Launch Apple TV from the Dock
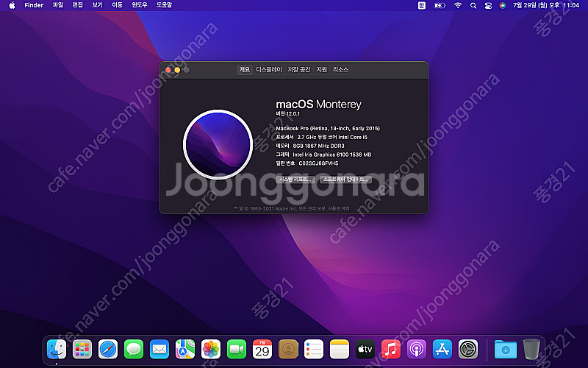 [365, 349]
